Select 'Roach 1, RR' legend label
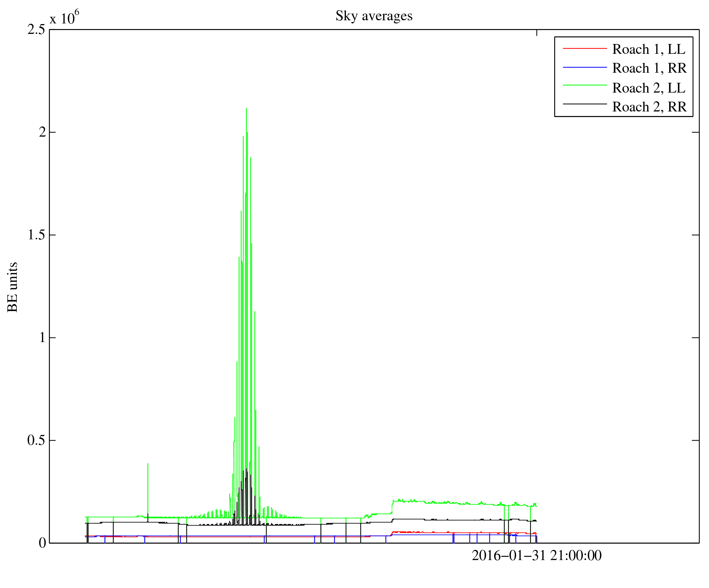 coord(649,68)
